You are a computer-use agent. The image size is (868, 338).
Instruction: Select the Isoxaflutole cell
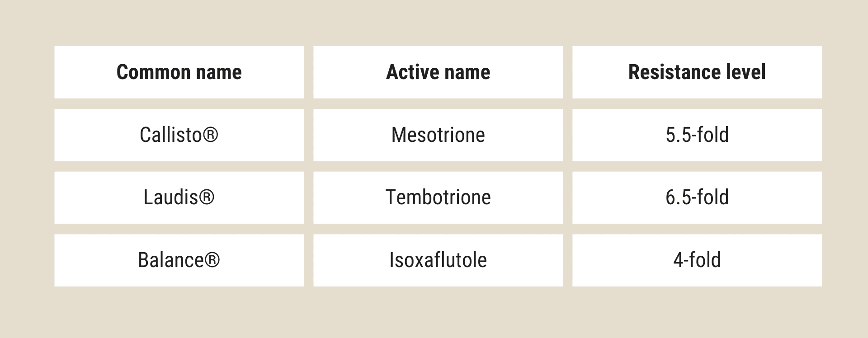pos(438,260)
